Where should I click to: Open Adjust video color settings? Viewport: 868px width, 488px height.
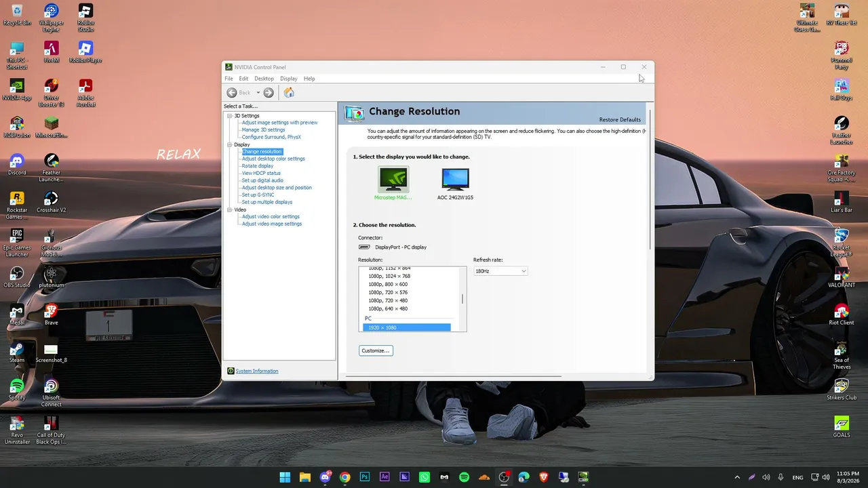[x=271, y=217]
